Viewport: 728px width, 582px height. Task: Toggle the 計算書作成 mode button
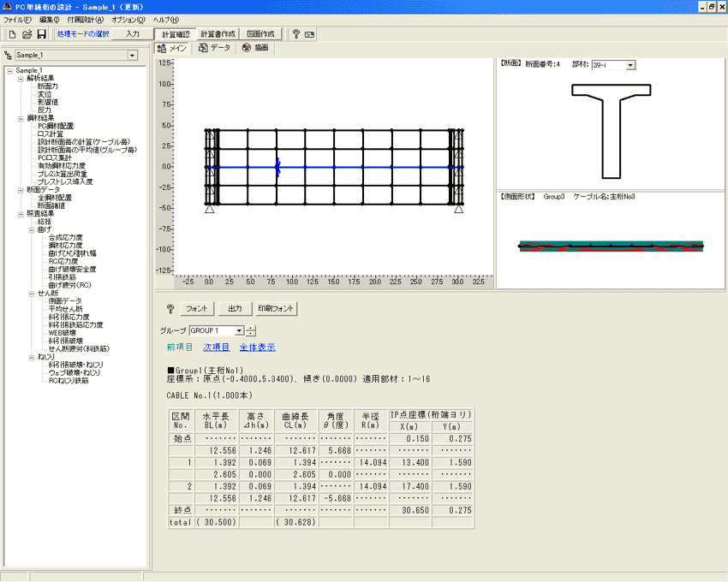218,34
